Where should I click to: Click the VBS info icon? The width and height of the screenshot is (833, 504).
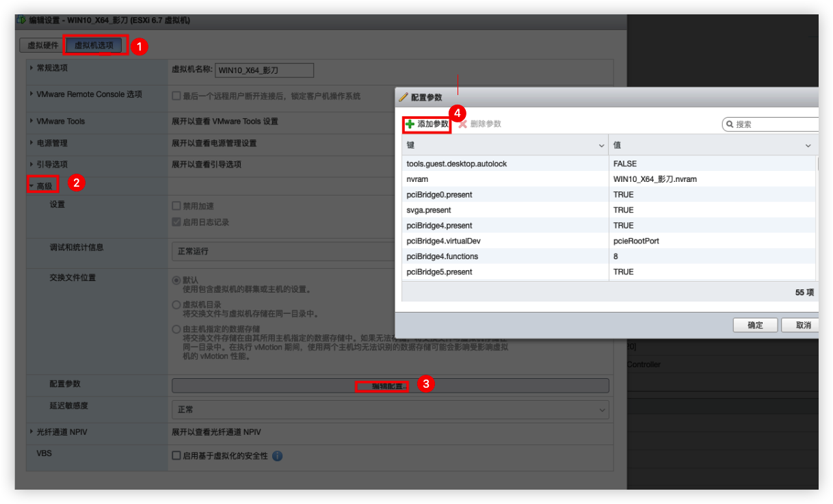[277, 455]
